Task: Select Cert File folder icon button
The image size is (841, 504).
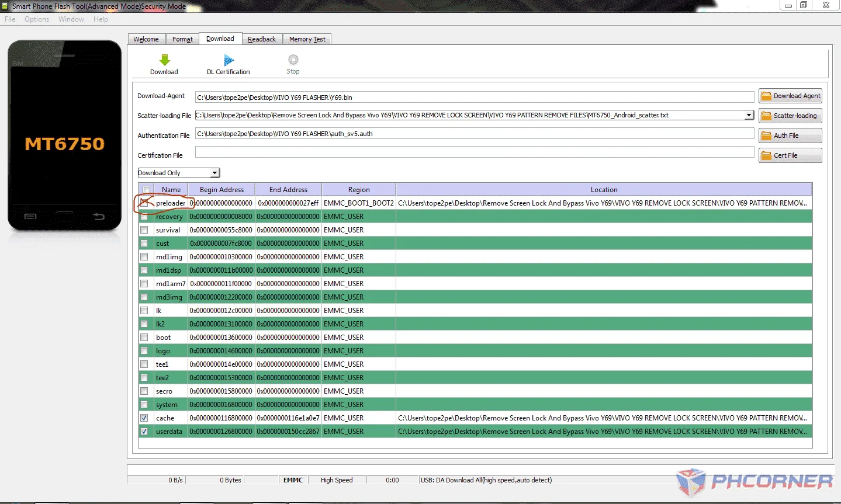Action: (766, 155)
